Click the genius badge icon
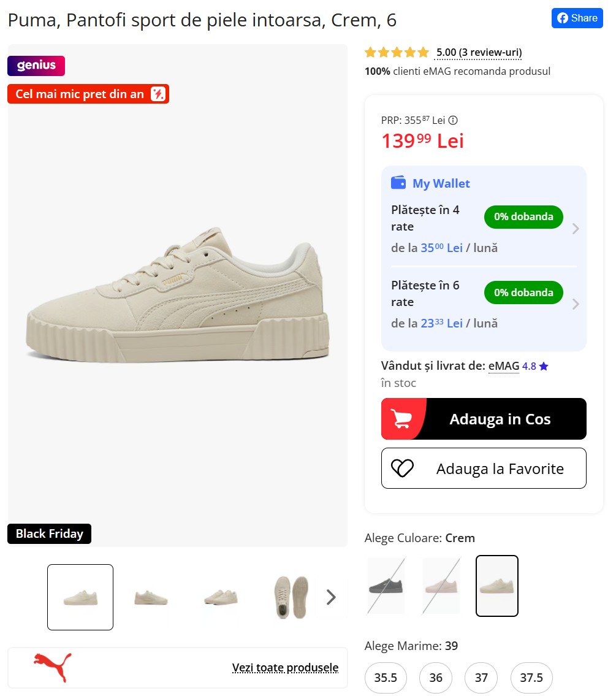The image size is (616, 696). click(36, 66)
